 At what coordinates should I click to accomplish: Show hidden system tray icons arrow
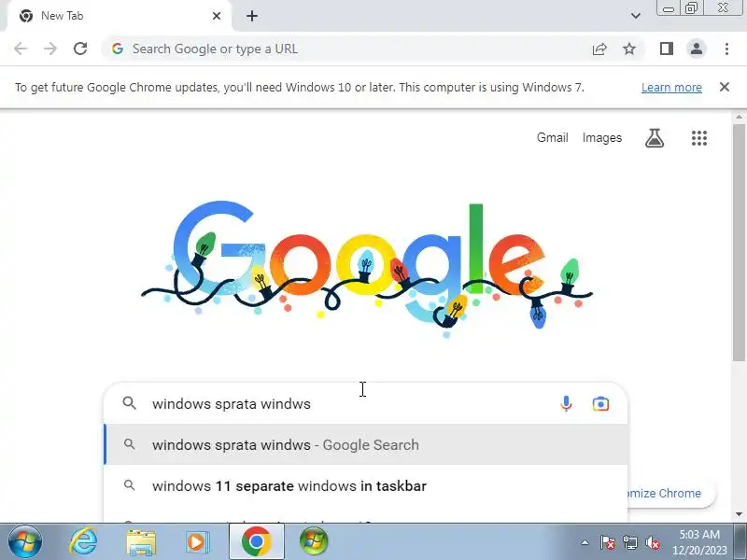pyautogui.click(x=585, y=542)
